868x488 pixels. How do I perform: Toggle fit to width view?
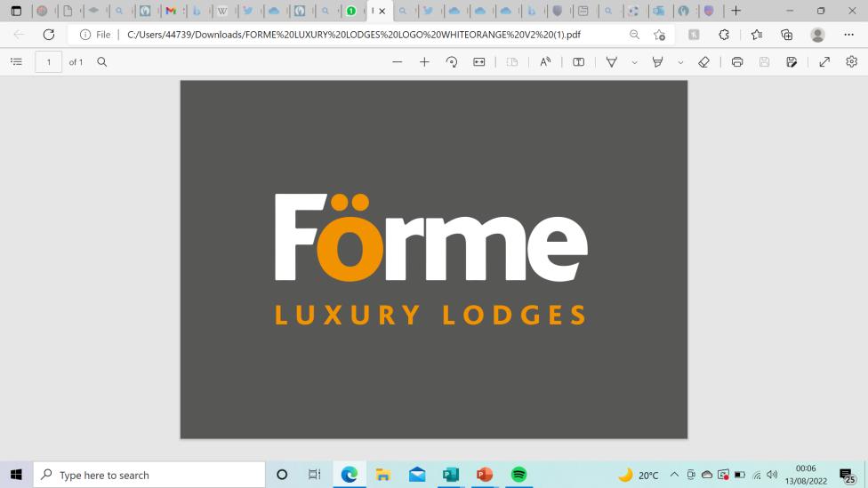[479, 62]
